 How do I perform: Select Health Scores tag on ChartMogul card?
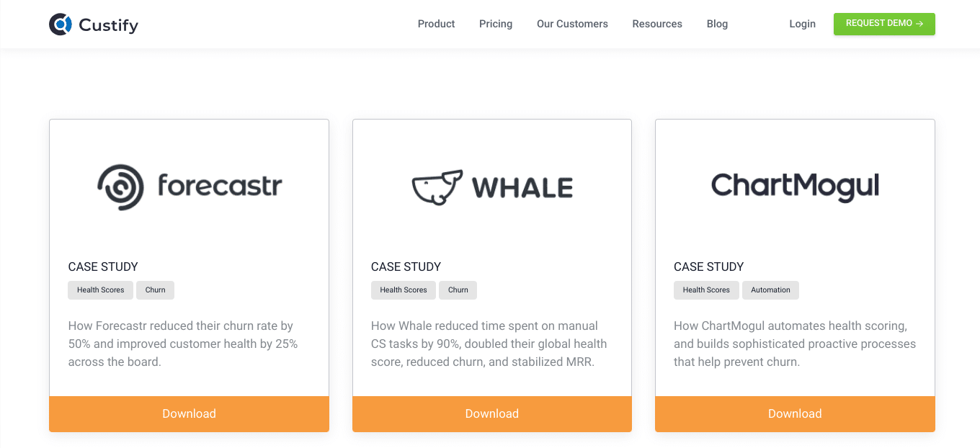pos(706,290)
